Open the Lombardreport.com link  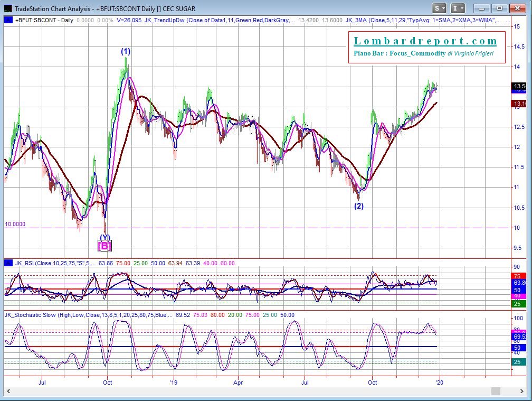point(425,41)
